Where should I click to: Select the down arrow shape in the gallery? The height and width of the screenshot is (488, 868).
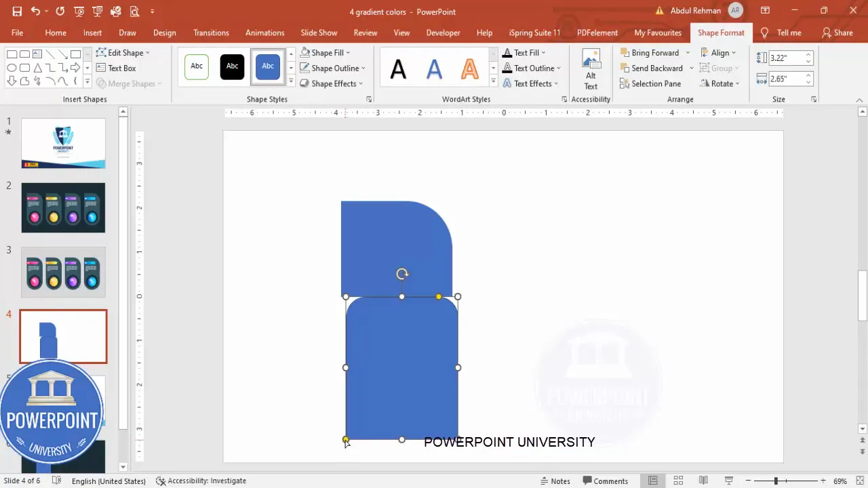(x=12, y=81)
